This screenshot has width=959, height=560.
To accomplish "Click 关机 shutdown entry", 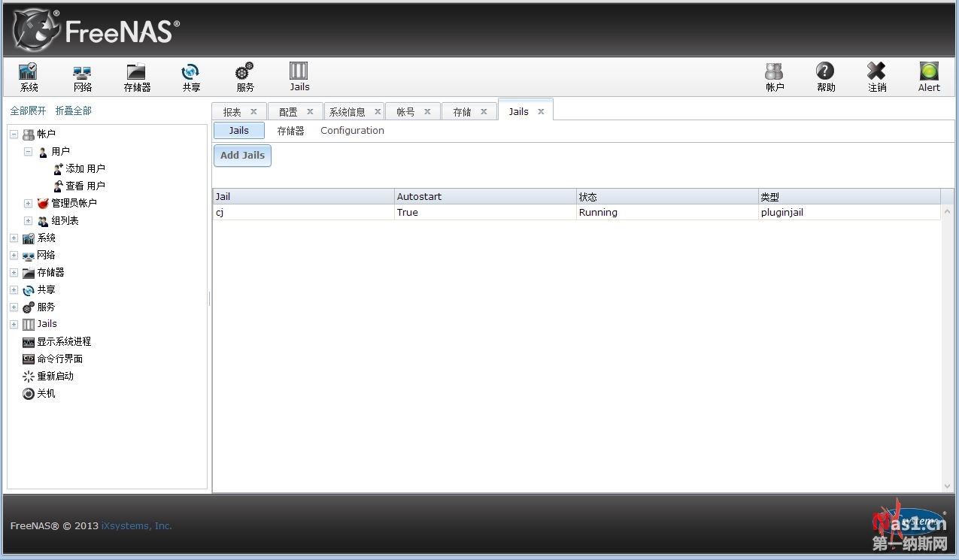I will pyautogui.click(x=39, y=393).
